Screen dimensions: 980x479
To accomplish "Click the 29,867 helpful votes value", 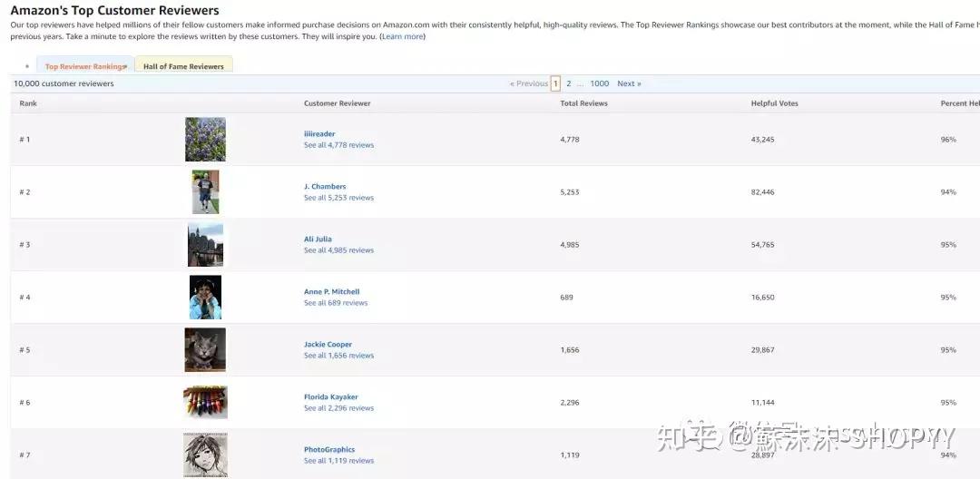I will tap(762, 350).
